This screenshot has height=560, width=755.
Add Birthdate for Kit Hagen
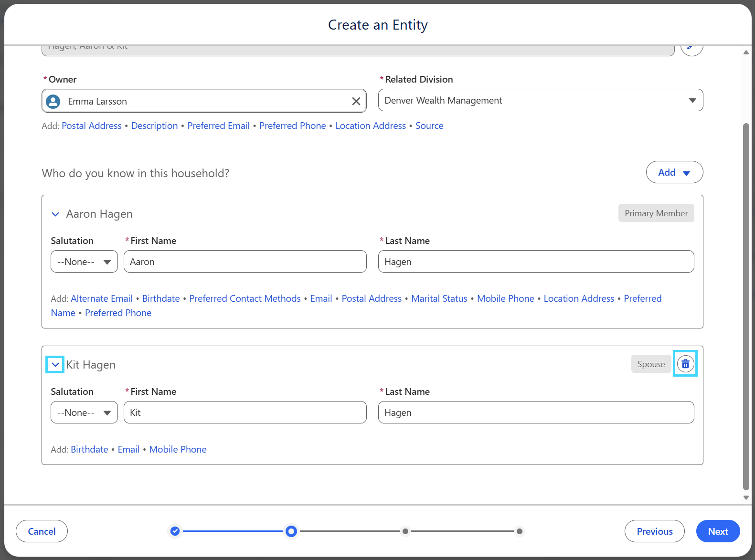89,449
